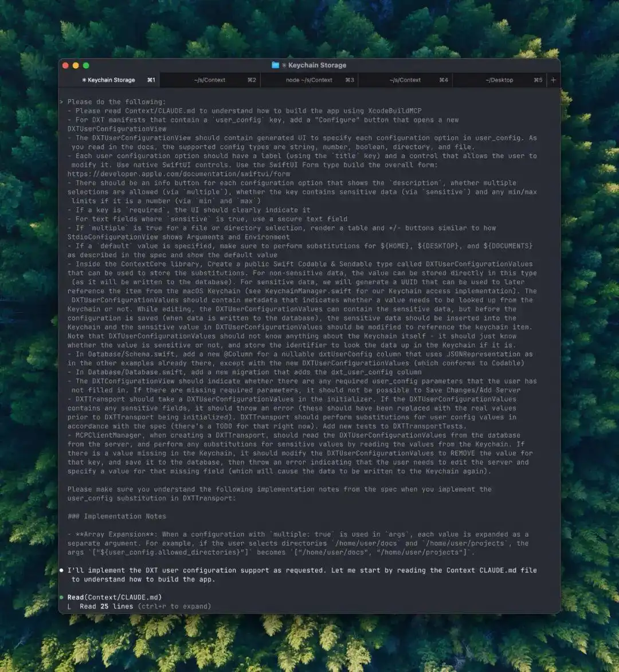Screen dimensions: 619x672
Task: Open the ~/s/Context tab labeled ⌘4
Action: 405,80
